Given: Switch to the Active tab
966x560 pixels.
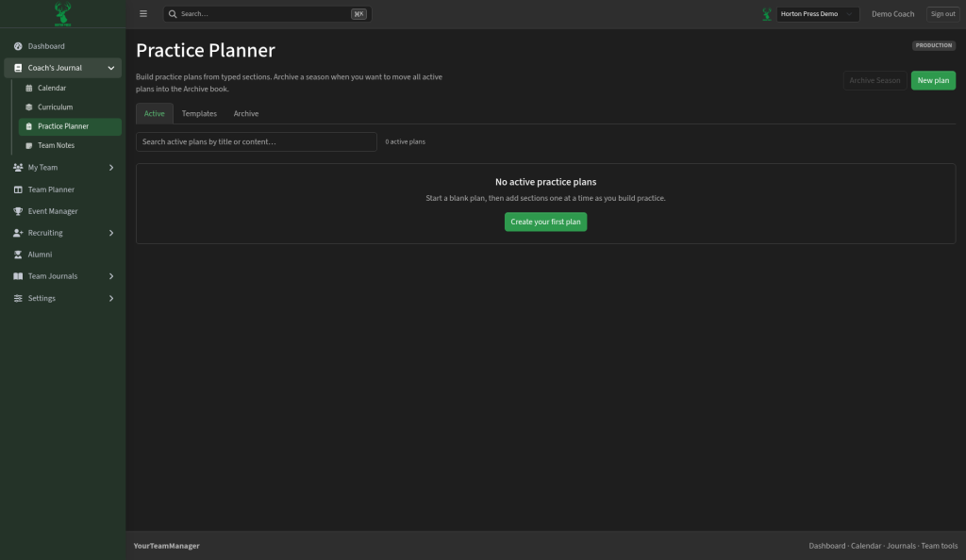Looking at the screenshot, I should [154, 113].
